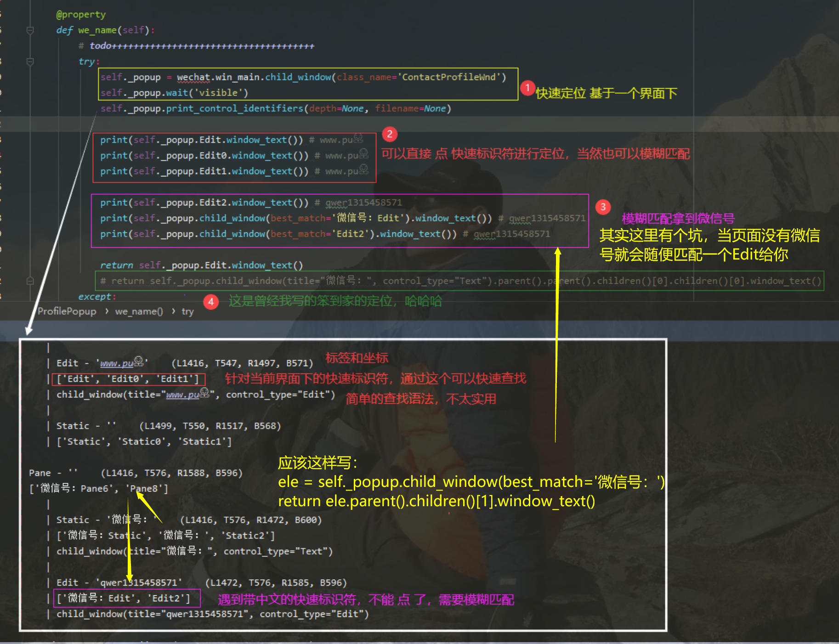Toggle fold marker beside commented return line
Image resolution: width=839 pixels, height=644 pixels.
[30, 281]
